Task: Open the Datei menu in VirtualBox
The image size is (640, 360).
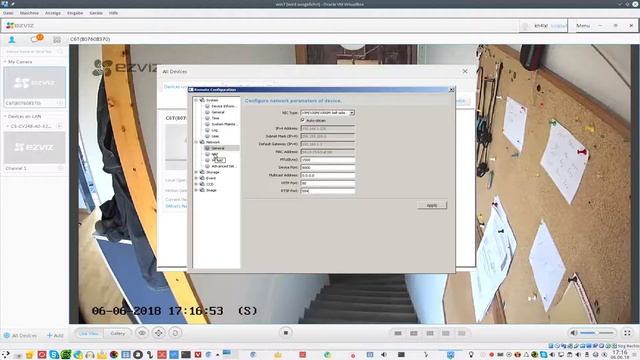Action: pyautogui.click(x=8, y=13)
